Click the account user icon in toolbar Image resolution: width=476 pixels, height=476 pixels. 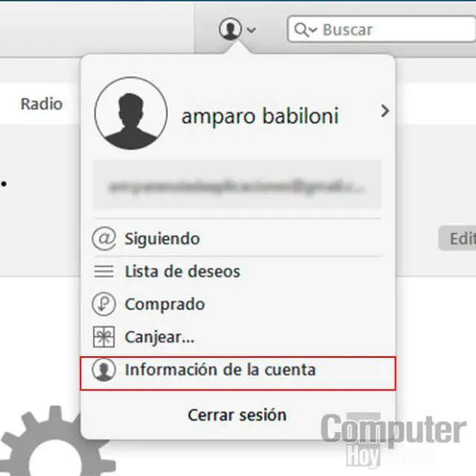[x=230, y=30]
